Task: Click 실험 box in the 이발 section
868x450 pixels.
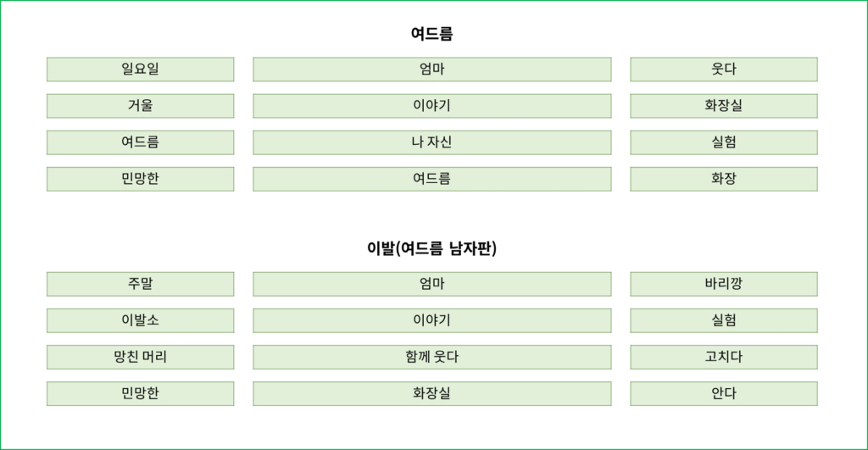Action: pos(724,320)
